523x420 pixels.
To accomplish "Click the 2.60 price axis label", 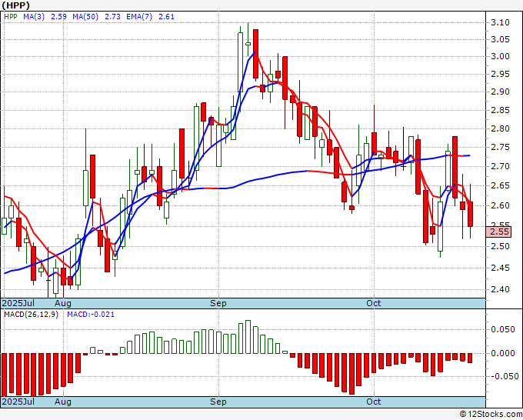I will point(501,206).
